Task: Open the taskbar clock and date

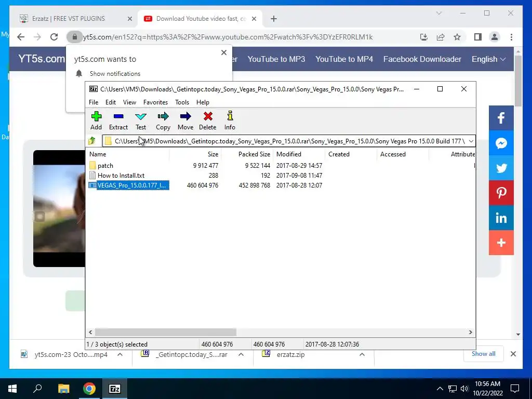Action: (488, 389)
